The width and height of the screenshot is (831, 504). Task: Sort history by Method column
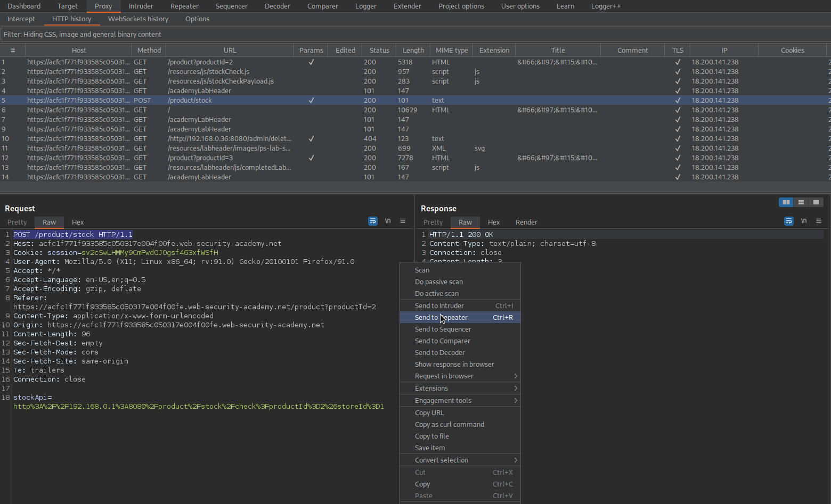(149, 50)
